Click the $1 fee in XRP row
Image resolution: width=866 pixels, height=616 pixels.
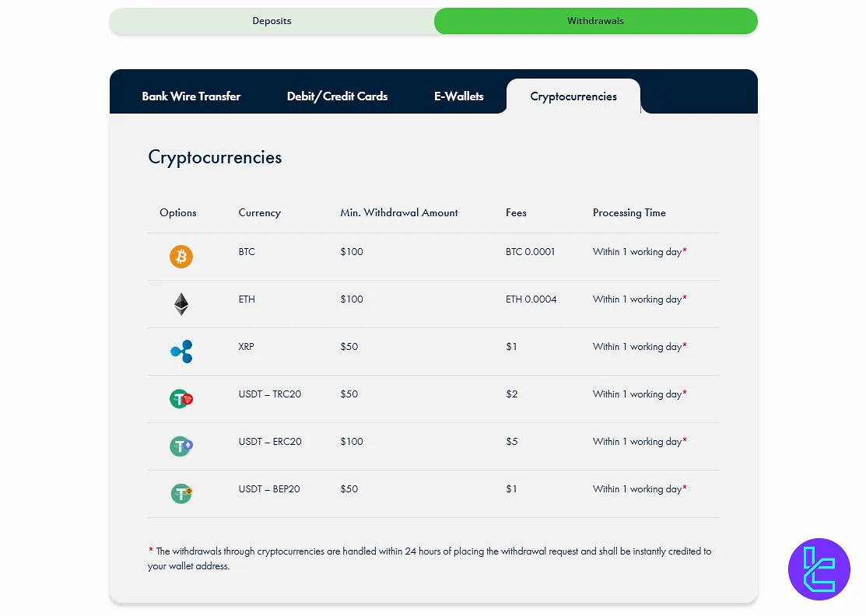click(x=511, y=347)
